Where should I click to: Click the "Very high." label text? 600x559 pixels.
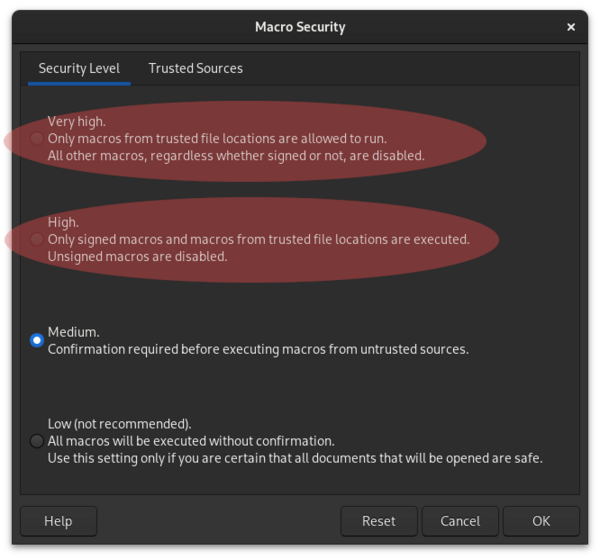coord(76,122)
